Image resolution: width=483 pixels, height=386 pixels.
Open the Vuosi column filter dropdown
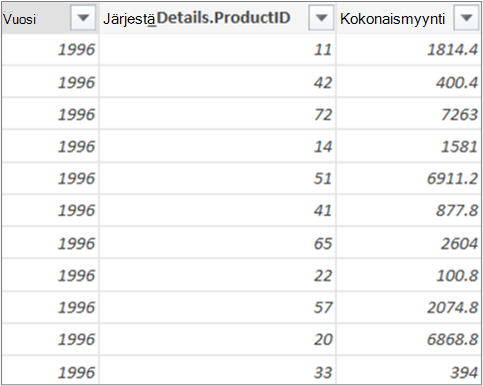[83, 18]
